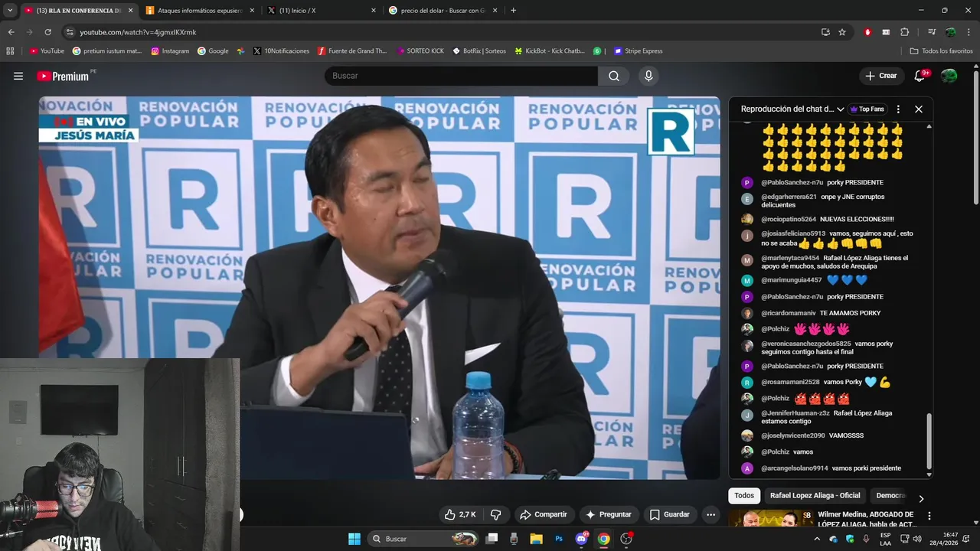The image size is (980, 551).
Task: Select the Rafael Lopez Aliaga - Oficial chip
Action: [815, 495]
